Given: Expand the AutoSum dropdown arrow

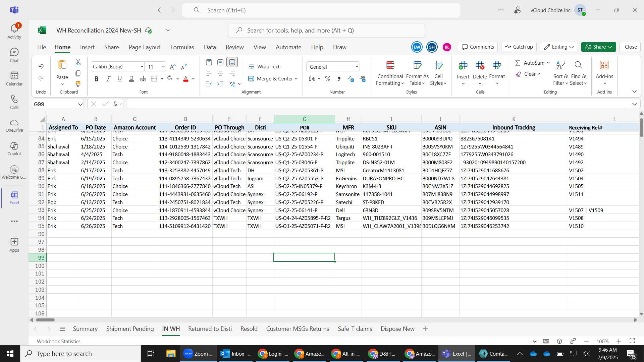Looking at the screenshot, I should pos(548,63).
